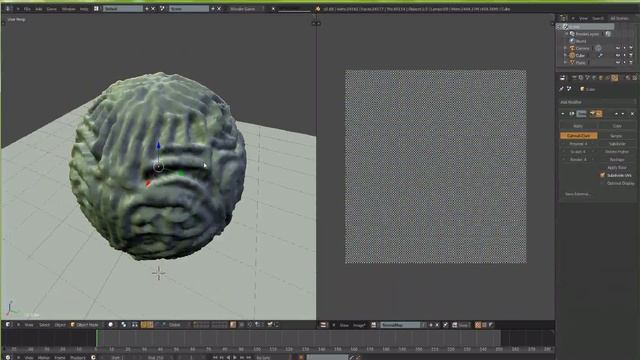Toggle Plane selectability arrow icon in outliner
Viewport: 640px width, 360px height.
[624, 62]
